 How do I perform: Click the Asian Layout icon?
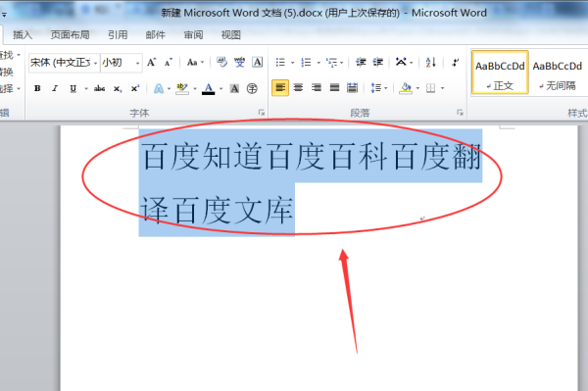401,63
